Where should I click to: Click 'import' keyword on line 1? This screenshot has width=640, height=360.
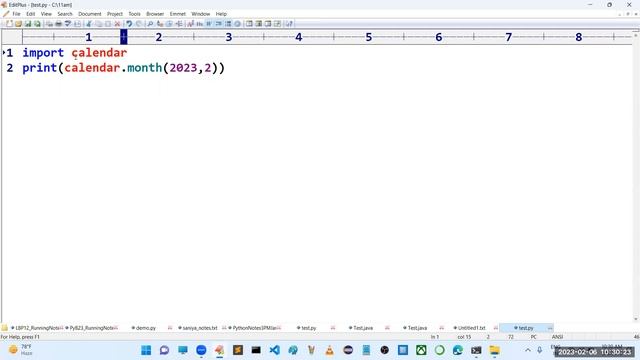click(43, 53)
